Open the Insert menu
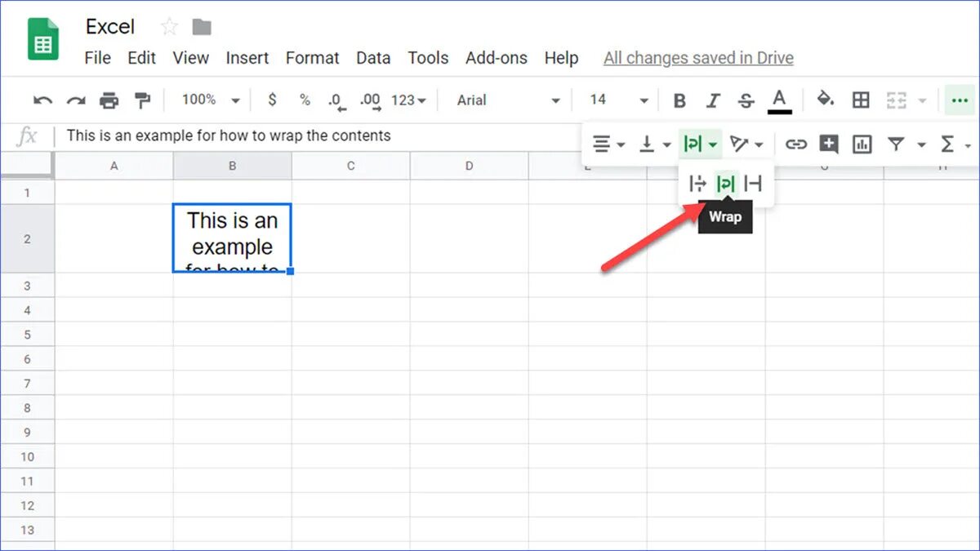Viewport: 980px width, 551px height. (x=247, y=58)
